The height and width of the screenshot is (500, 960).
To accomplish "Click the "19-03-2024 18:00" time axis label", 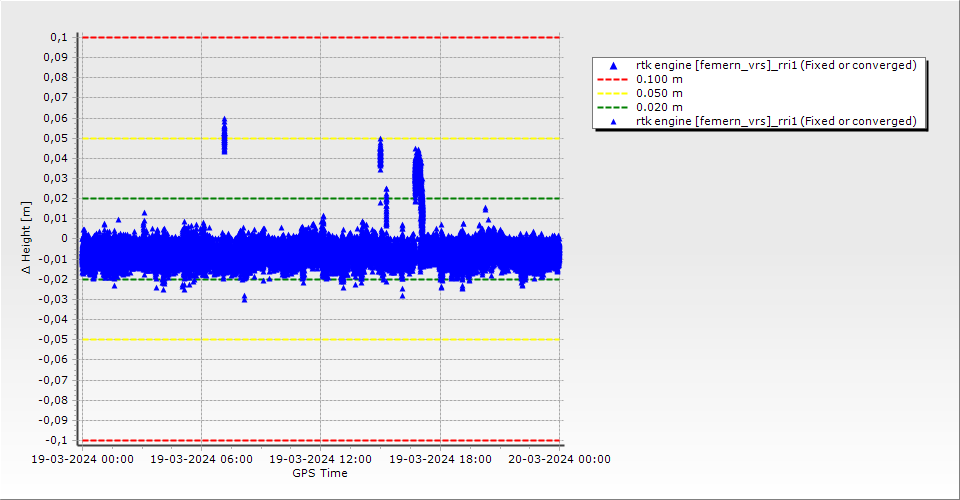I will 440,460.
